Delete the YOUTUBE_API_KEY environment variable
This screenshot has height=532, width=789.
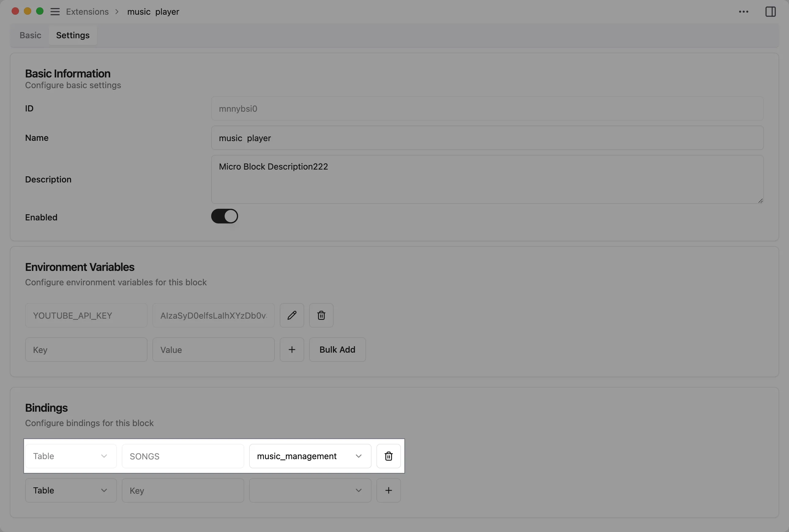321,315
